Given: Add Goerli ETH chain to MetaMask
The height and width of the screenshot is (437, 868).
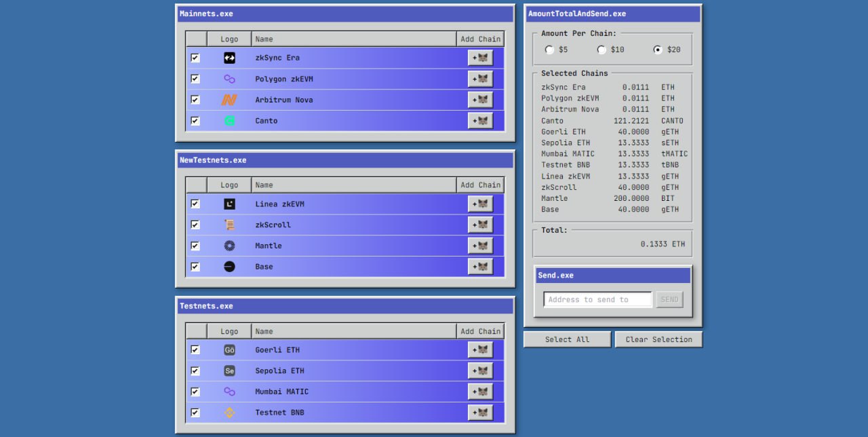Looking at the screenshot, I should click(480, 350).
